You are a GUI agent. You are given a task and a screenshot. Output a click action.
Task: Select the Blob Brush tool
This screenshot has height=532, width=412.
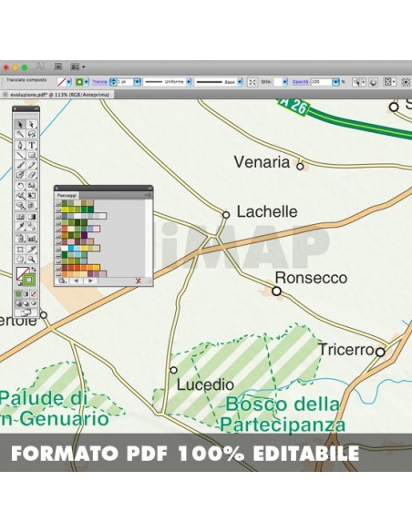[20, 174]
